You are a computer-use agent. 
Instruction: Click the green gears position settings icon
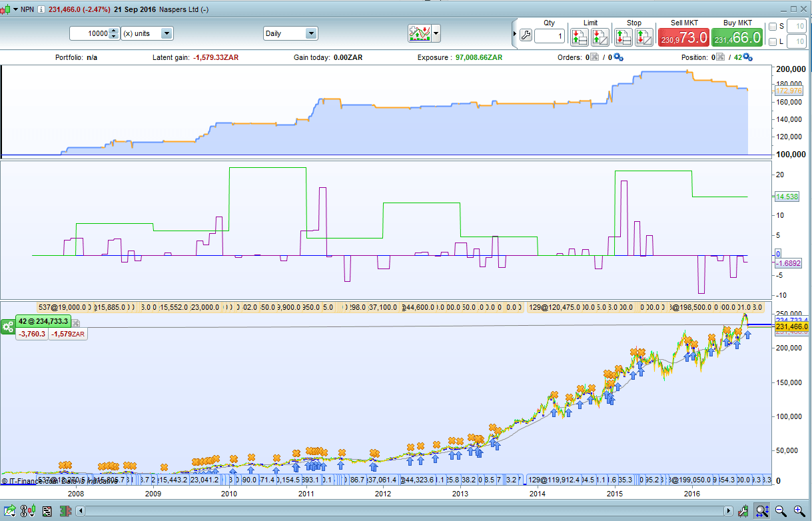click(8, 326)
